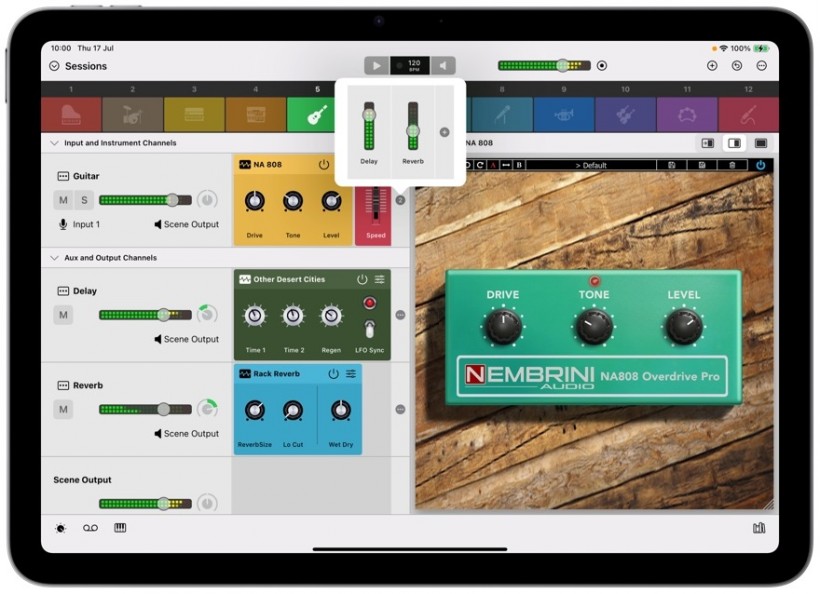820x594 pixels.
Task: Select the yellow keyboard scene tile numbered 3
Action: point(194,115)
